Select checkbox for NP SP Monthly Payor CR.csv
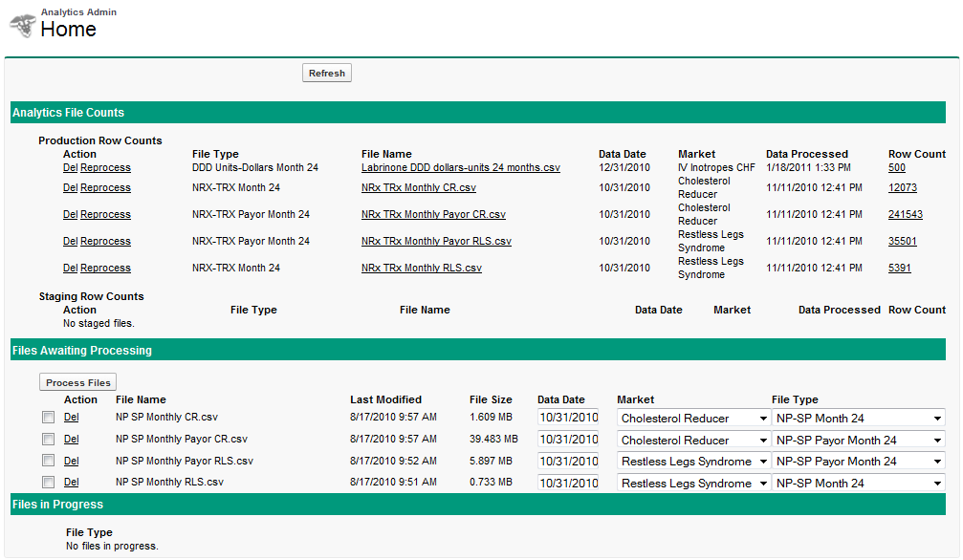This screenshot has width=963, height=560. [48, 440]
